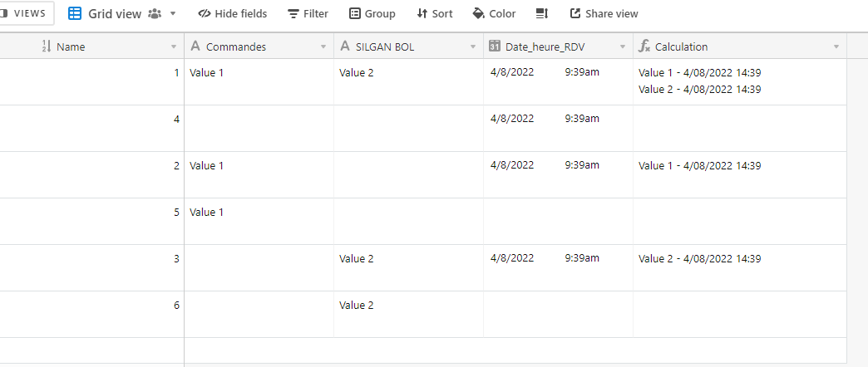Select Calculation cell in row 1
This screenshot has height=367, width=868.
click(740, 82)
